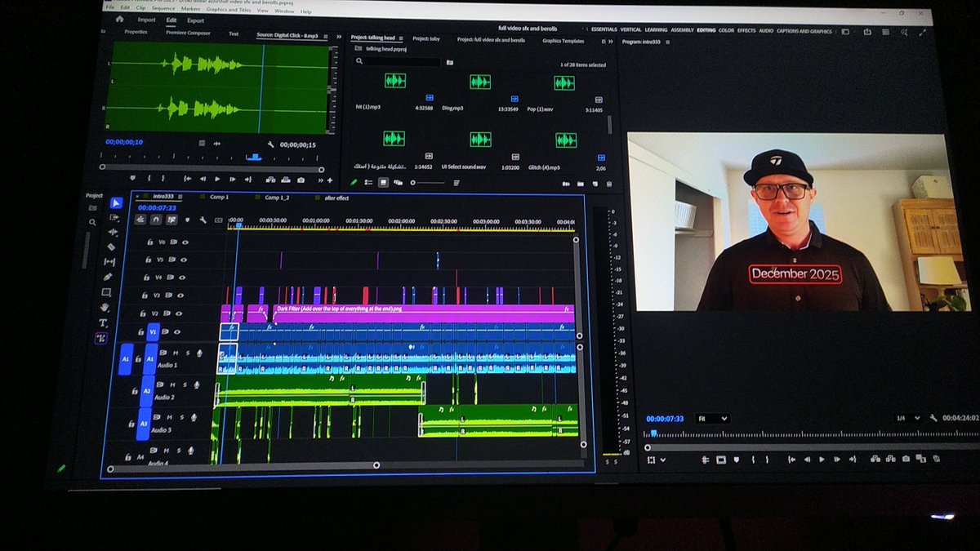Image resolution: width=980 pixels, height=551 pixels.
Task: Open the Sequence menu
Action: pos(163,8)
